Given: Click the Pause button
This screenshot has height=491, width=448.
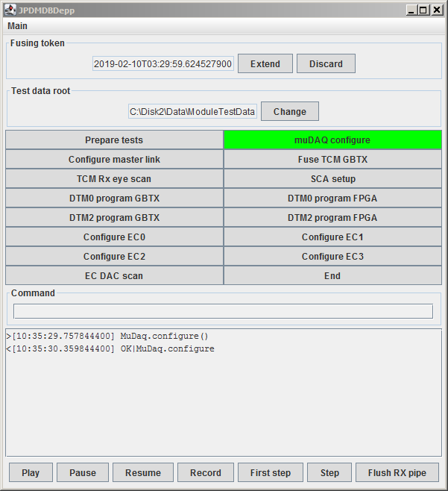Looking at the screenshot, I should (83, 472).
